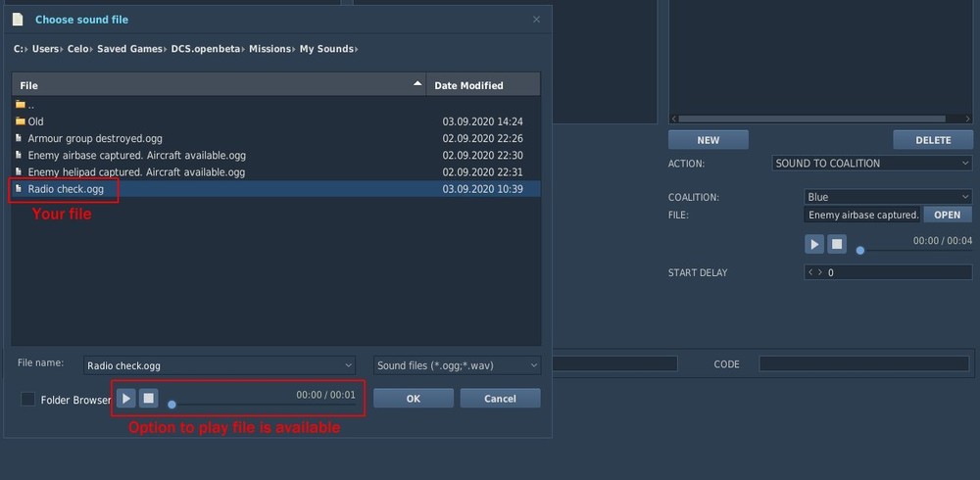The height and width of the screenshot is (480, 980).
Task: Click the DELETE action button
Action: [933, 140]
